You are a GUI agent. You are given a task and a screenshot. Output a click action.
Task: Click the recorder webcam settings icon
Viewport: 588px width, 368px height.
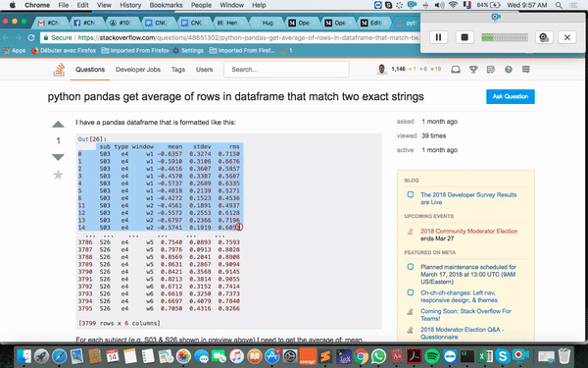(544, 37)
